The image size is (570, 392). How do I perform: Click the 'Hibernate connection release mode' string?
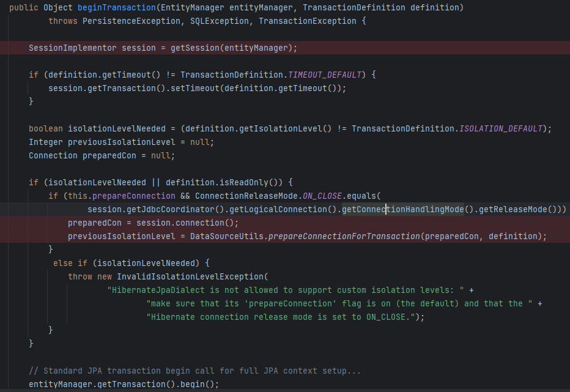pos(281,317)
